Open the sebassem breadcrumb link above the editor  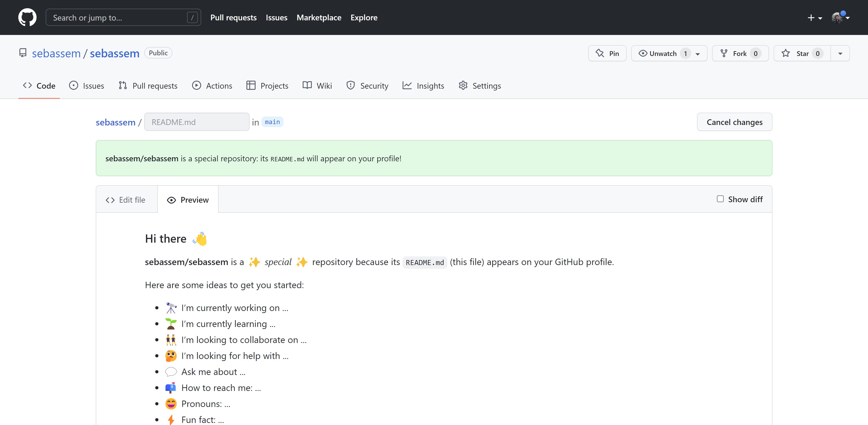pyautogui.click(x=116, y=122)
